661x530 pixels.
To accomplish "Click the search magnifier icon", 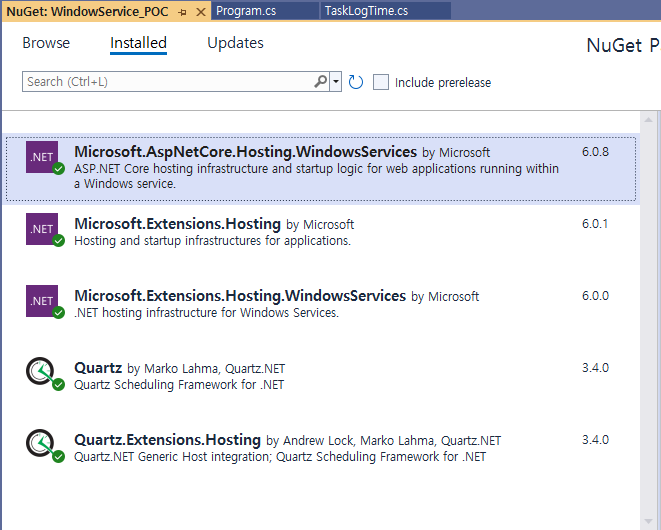I will (321, 81).
